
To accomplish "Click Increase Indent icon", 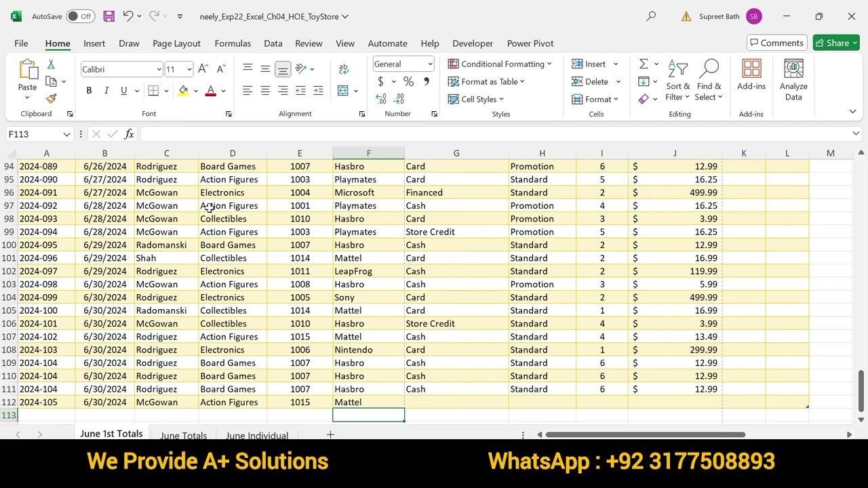I will (x=318, y=91).
